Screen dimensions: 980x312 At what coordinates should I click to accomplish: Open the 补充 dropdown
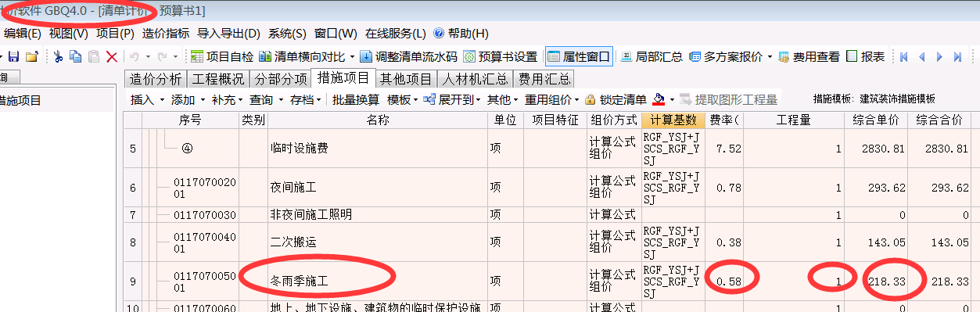click(x=228, y=100)
